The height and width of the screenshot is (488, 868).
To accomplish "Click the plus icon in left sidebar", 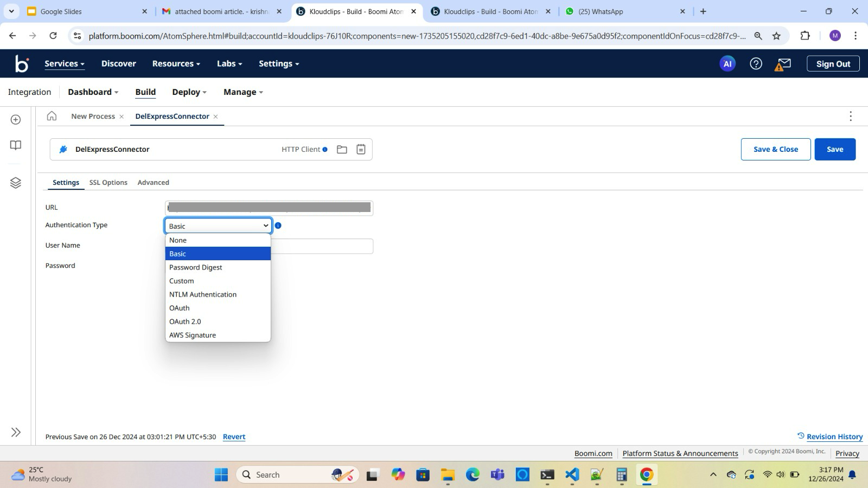I will point(15,119).
